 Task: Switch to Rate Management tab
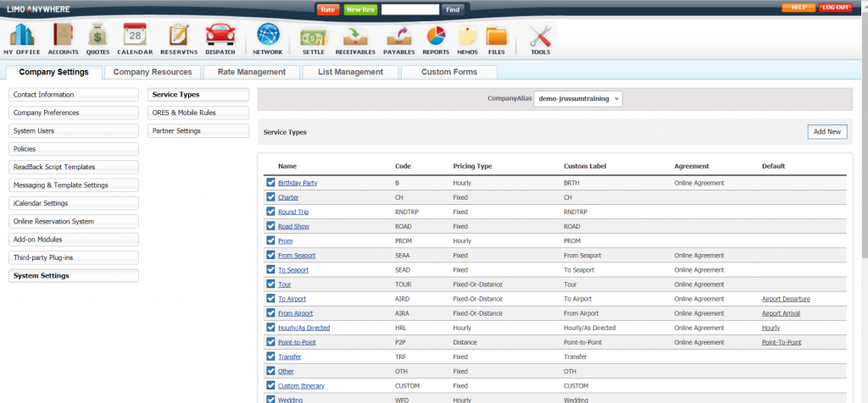point(251,72)
